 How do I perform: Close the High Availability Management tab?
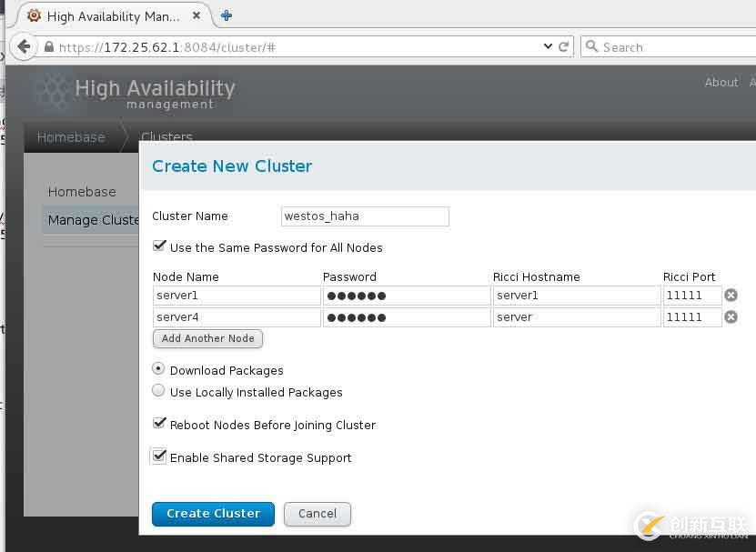point(197,15)
